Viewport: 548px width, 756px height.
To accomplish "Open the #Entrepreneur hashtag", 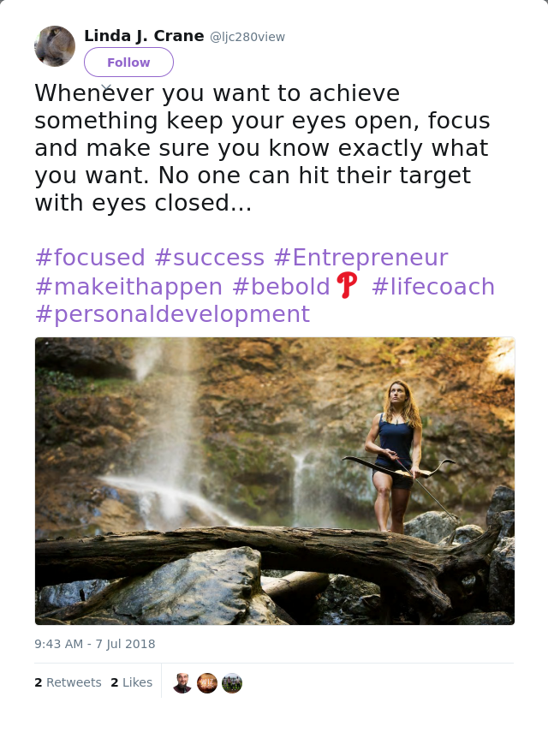I will pyautogui.click(x=361, y=258).
